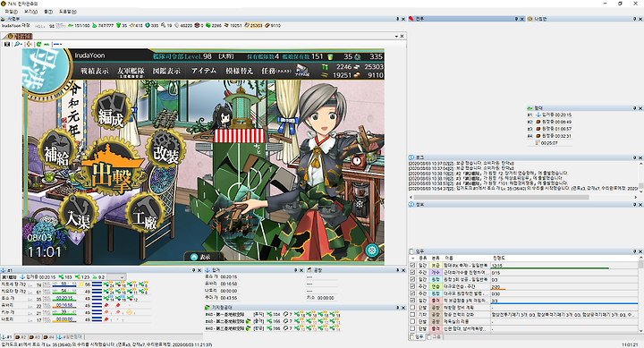Click 戦績表示 in the game top menu
Image resolution: width=644 pixels, height=348 pixels.
pyautogui.click(x=95, y=71)
